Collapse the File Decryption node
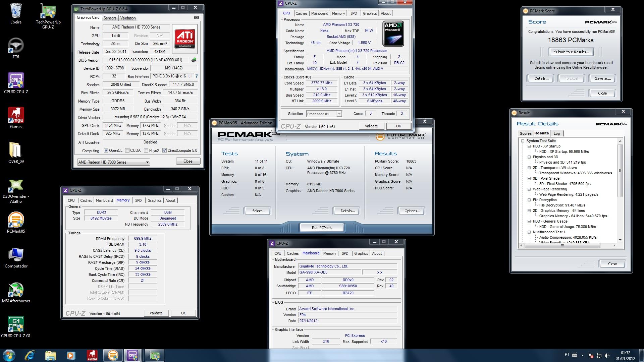644x362 pixels. pyautogui.click(x=529, y=200)
